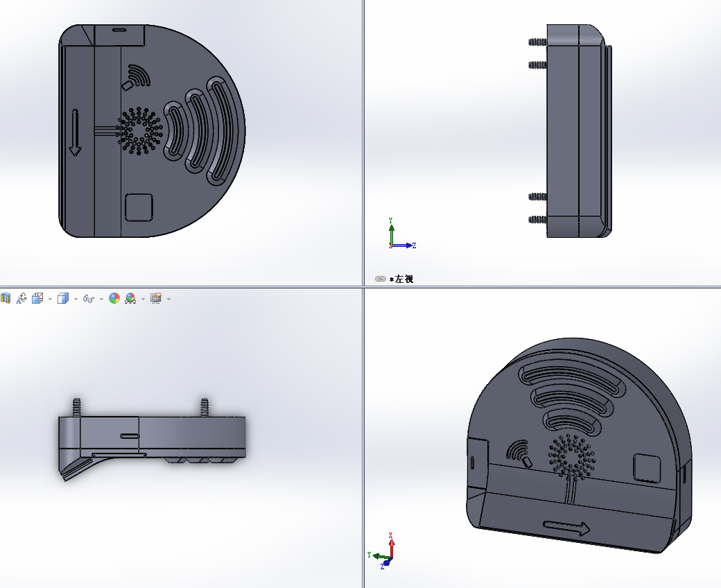Expand the View Settings dropdown arrow
The image size is (721, 588).
168,300
